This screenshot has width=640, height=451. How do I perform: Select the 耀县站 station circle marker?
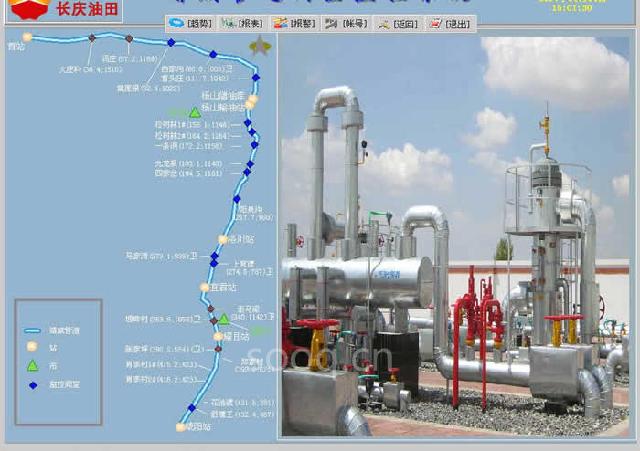coord(218,336)
